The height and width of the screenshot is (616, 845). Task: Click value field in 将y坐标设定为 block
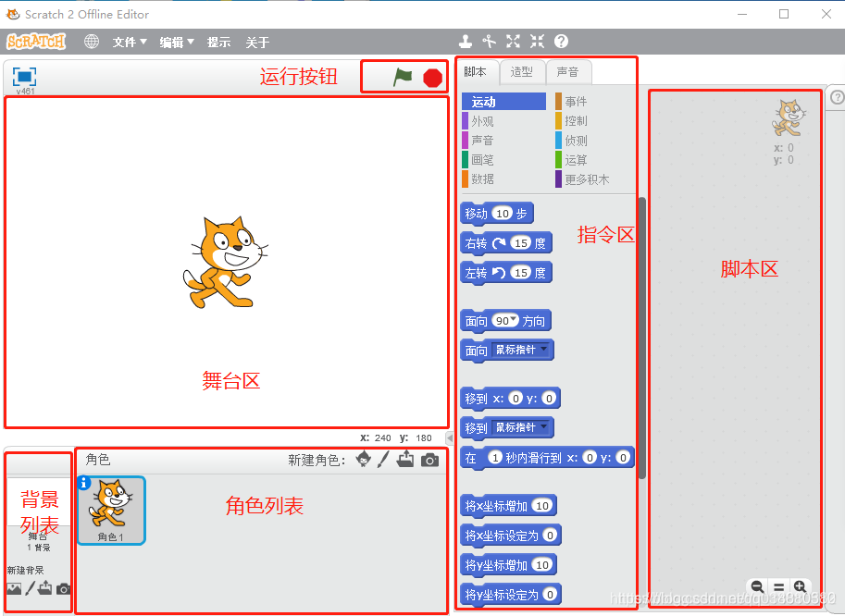(x=550, y=595)
